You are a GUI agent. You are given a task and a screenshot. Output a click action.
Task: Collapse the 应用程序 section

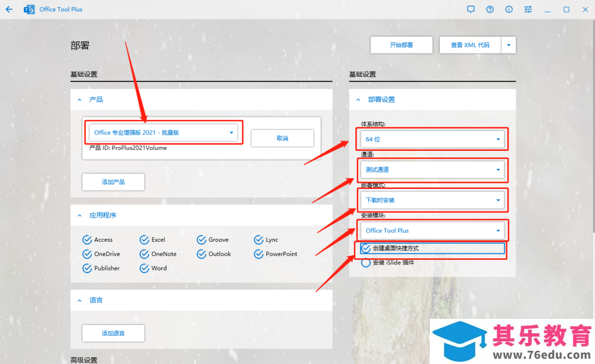tap(79, 215)
